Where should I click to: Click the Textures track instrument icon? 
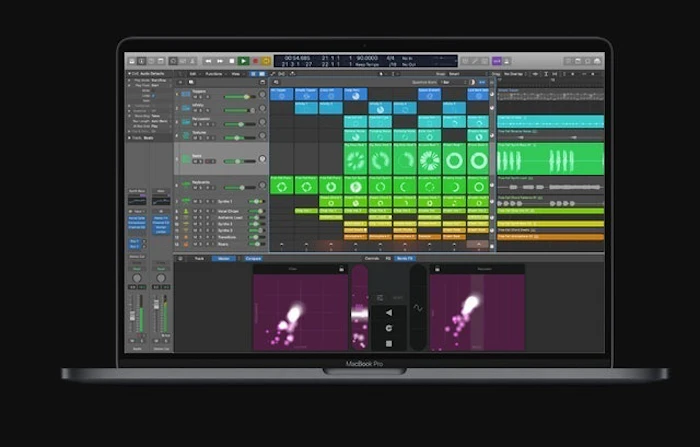[186, 135]
